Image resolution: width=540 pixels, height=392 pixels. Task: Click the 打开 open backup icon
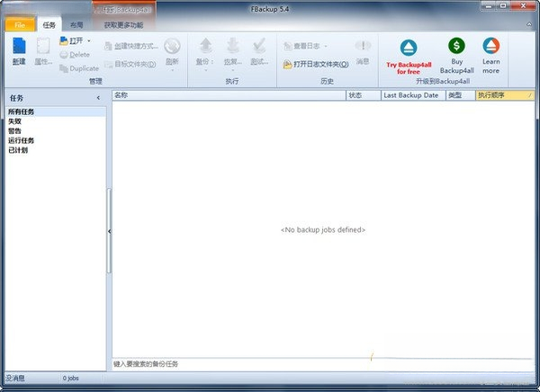coord(64,41)
